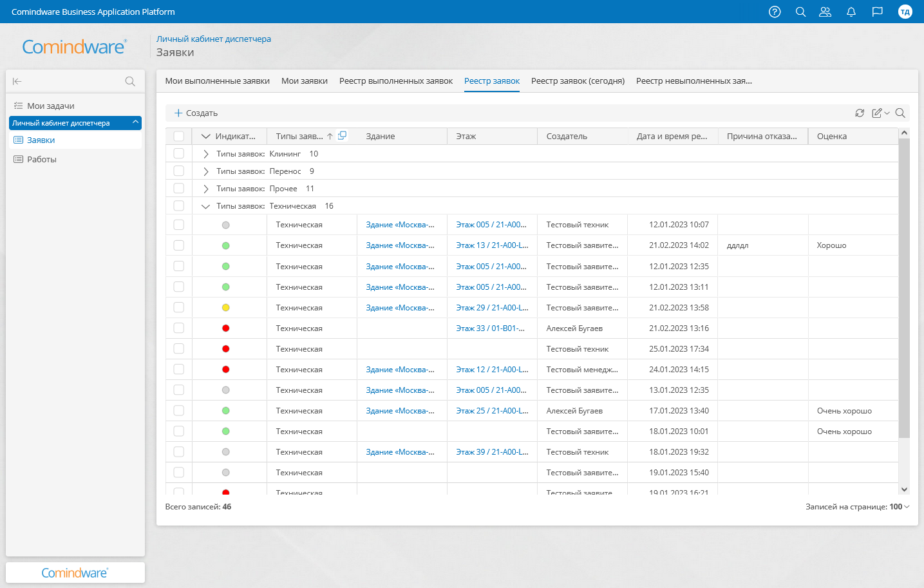Click yellow indicator in 21.02.2023 13:58 row
Viewport: 924px width, 588px height.
(x=225, y=308)
